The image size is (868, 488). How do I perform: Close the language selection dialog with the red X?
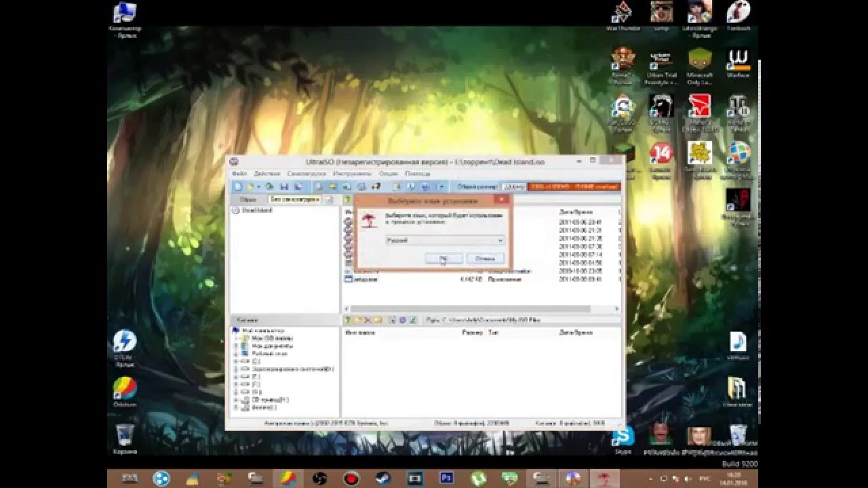click(502, 200)
